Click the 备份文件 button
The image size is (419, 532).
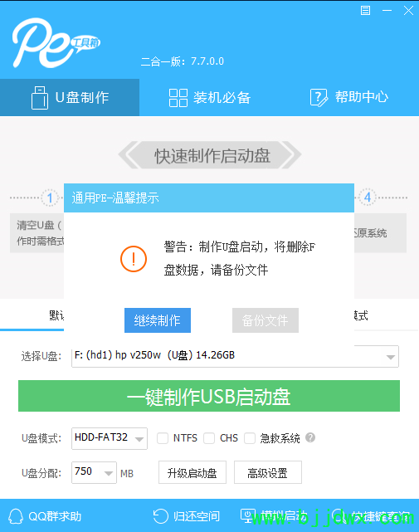click(x=266, y=320)
